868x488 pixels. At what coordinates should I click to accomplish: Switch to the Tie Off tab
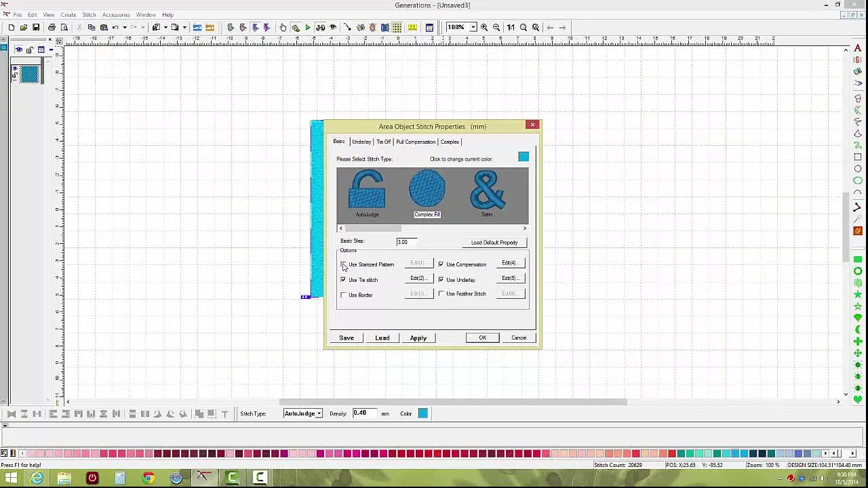pos(384,142)
